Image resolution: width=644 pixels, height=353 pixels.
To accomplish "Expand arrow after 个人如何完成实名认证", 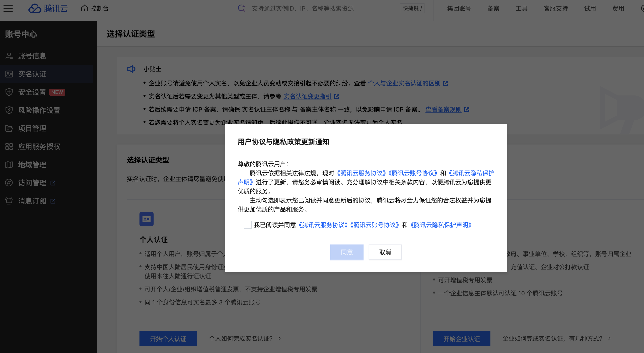I will tap(279, 339).
